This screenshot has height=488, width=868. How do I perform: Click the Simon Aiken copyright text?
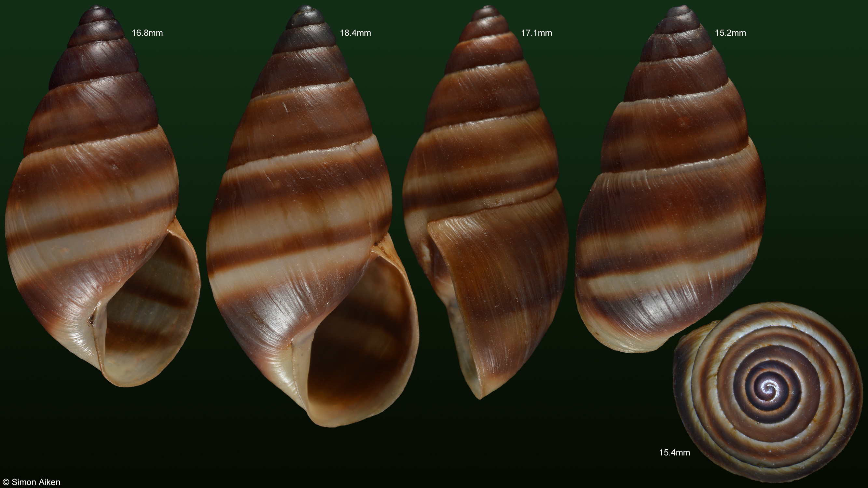click(x=31, y=482)
